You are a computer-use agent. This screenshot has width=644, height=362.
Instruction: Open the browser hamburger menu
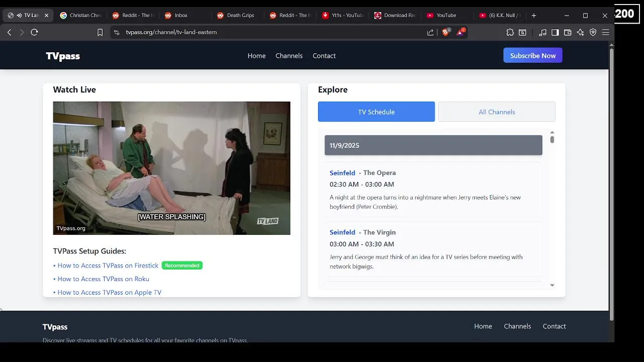(x=606, y=32)
